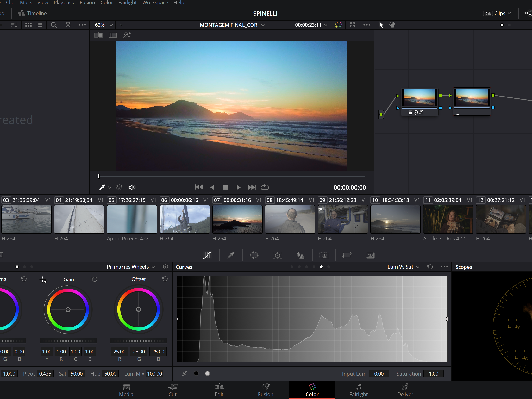Viewport: 532px width, 399px height.
Task: Select the hand pan tool in node editor
Action: point(392,25)
